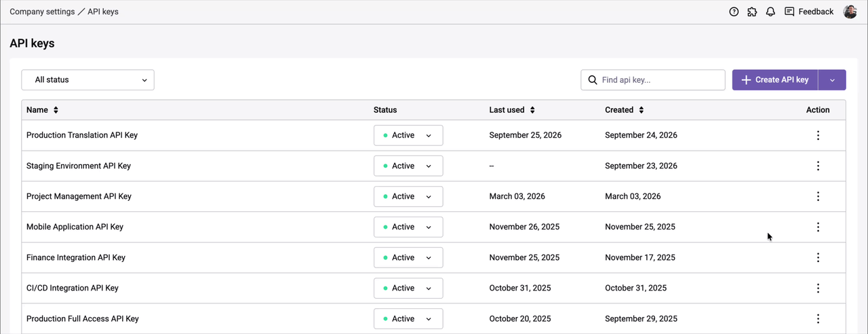Click the Create API key button
Viewport: 868px width, 334px height.
click(x=775, y=80)
